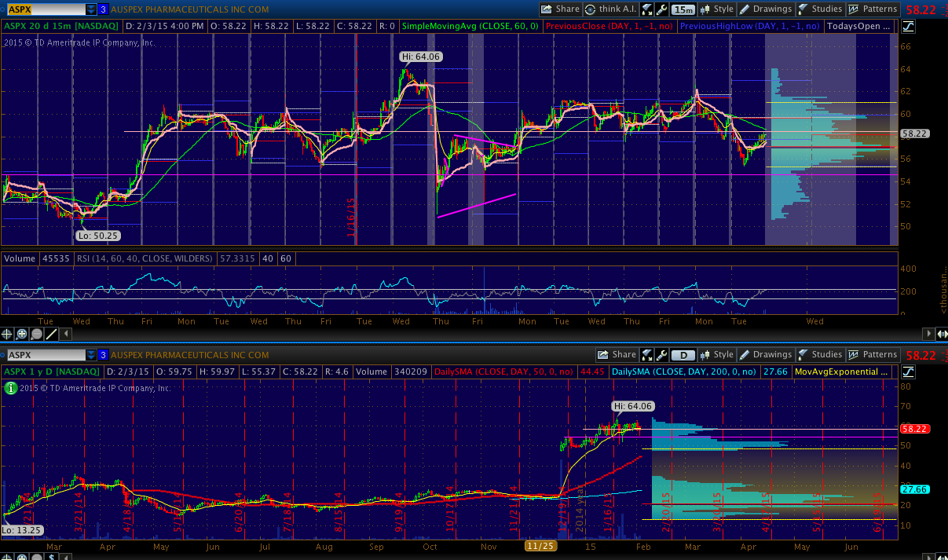Click crosshair tool at bottom of lower chart
Image resolution: width=948 pixels, height=560 pixels.
[8, 556]
